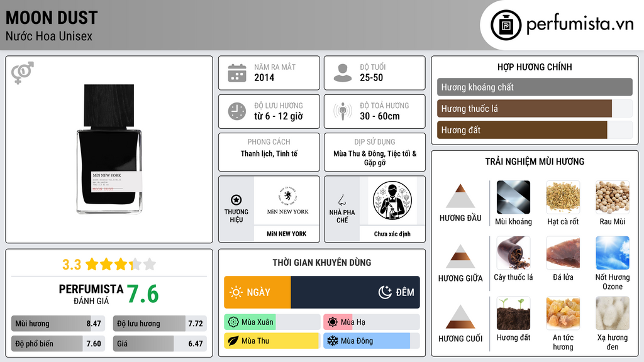Click the release year 2014 value

pos(264,77)
